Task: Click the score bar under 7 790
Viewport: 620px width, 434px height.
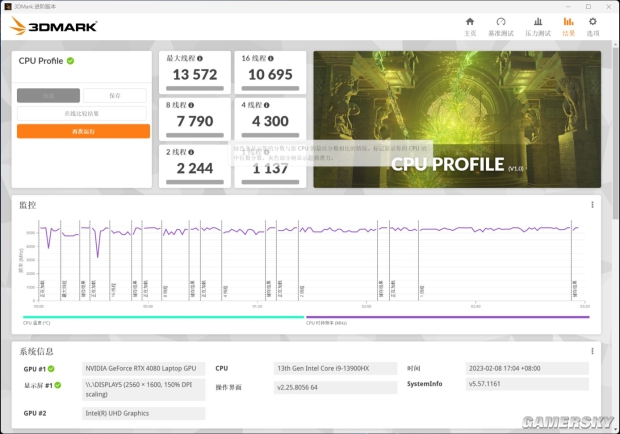Action: 195,135
